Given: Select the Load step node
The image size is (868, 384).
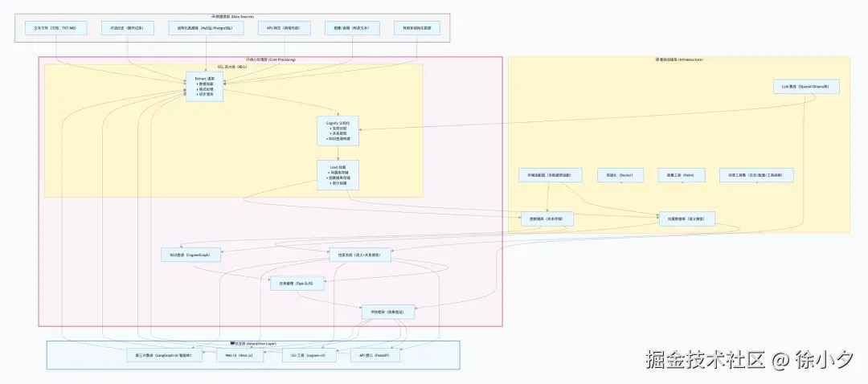Looking at the screenshot, I should [338, 175].
